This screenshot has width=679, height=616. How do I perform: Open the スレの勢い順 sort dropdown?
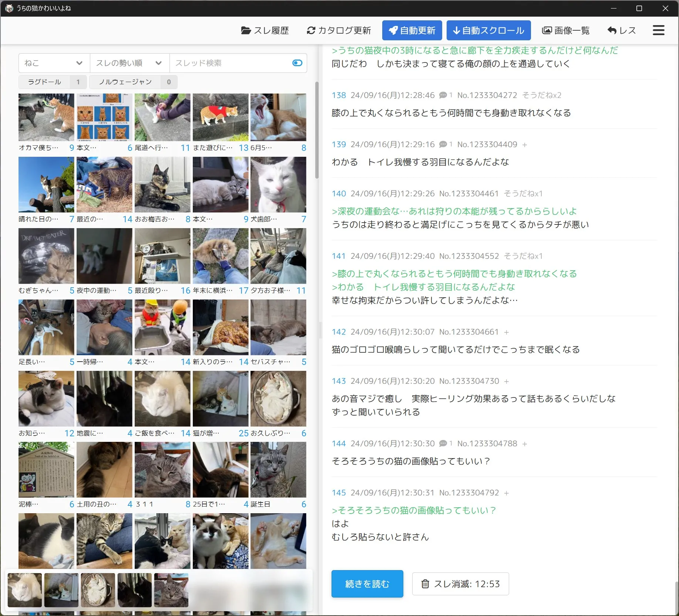(x=130, y=63)
